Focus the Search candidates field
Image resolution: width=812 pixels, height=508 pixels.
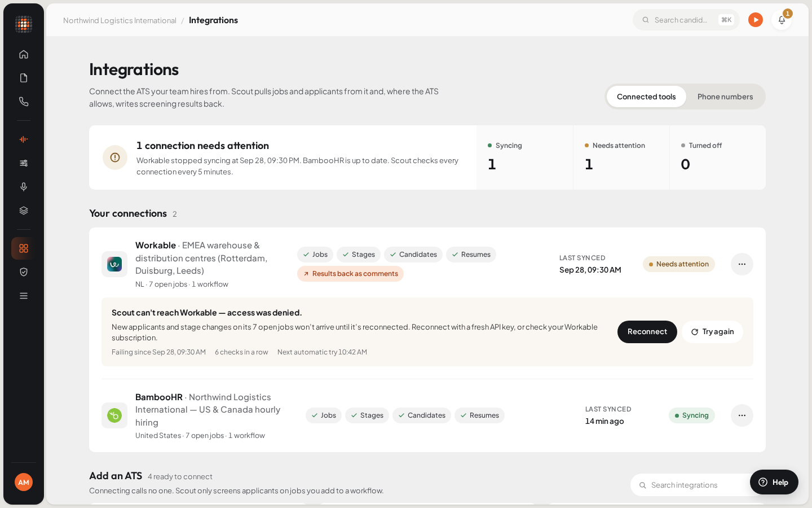(686, 20)
